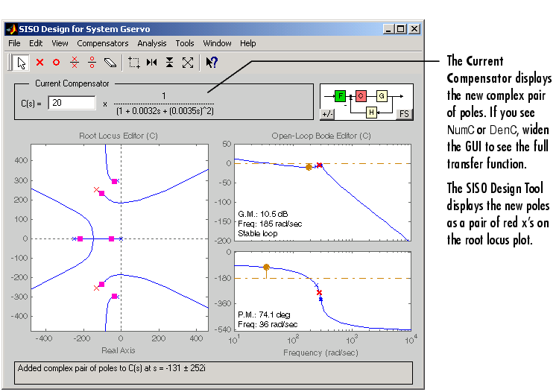
Task: Click the 'Frequency (rad/sec)' axis label
Action: pos(320,353)
